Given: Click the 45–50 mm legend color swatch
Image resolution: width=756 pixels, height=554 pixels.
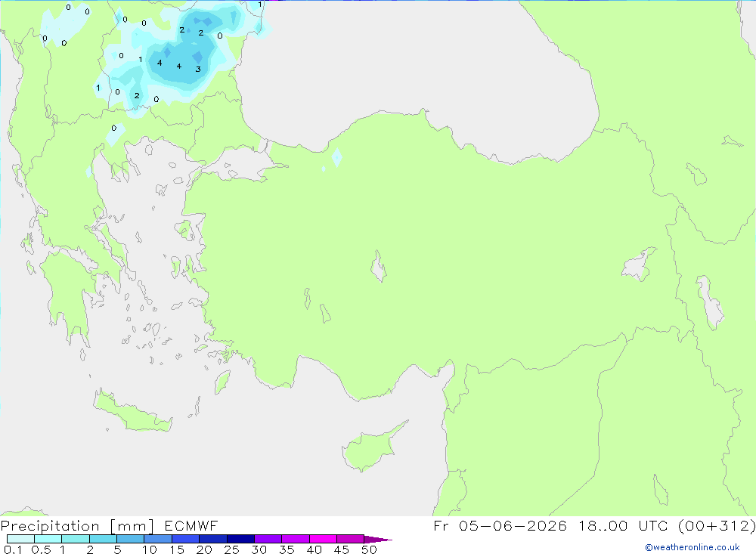Looking at the screenshot, I should click(350, 539).
